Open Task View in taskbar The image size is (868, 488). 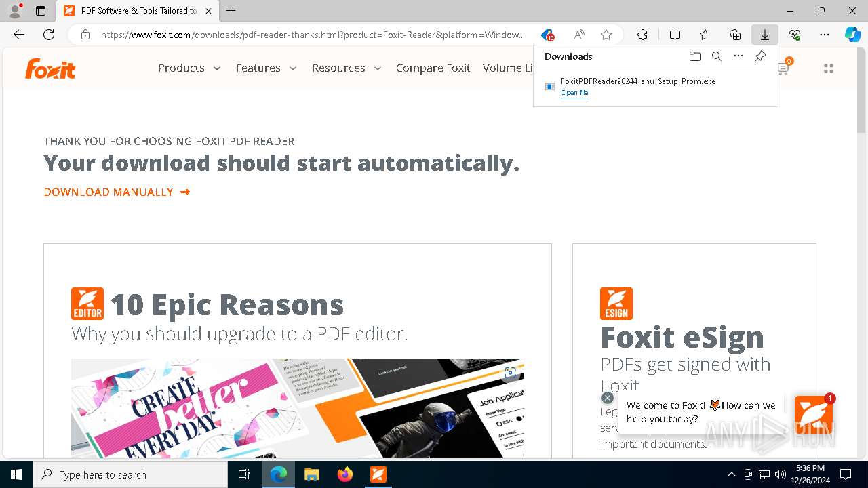(x=244, y=474)
